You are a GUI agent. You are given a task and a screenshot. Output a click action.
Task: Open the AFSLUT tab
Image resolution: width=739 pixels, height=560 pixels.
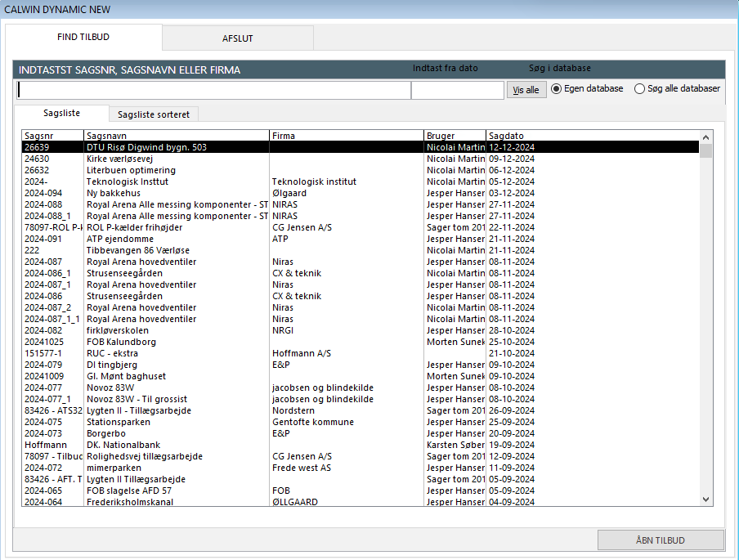[x=238, y=38]
